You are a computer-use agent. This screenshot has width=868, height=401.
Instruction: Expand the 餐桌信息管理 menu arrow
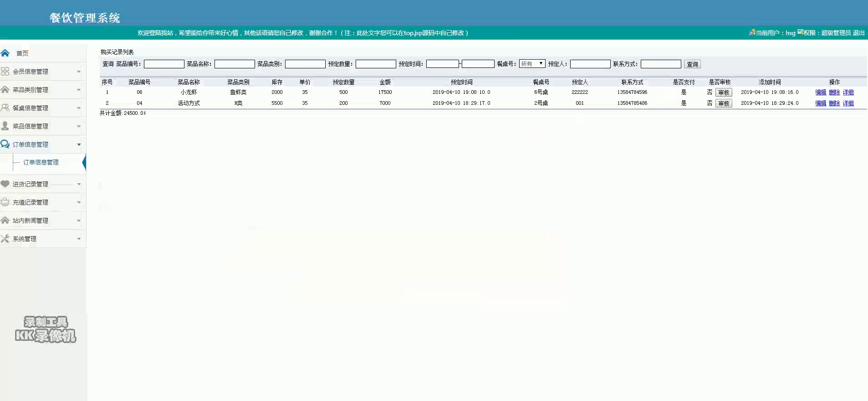[79, 108]
